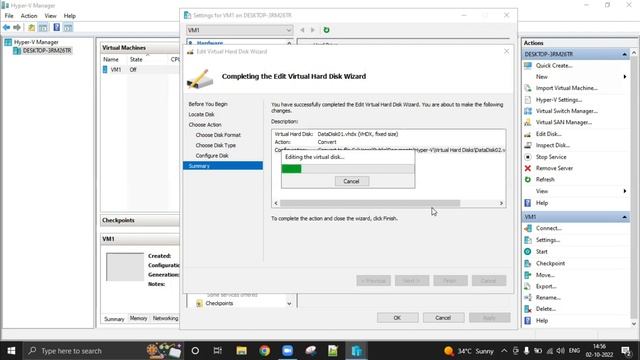Expand the View submenu arrow in Actions
Viewport: 640px width, 360px height.
tap(624, 191)
